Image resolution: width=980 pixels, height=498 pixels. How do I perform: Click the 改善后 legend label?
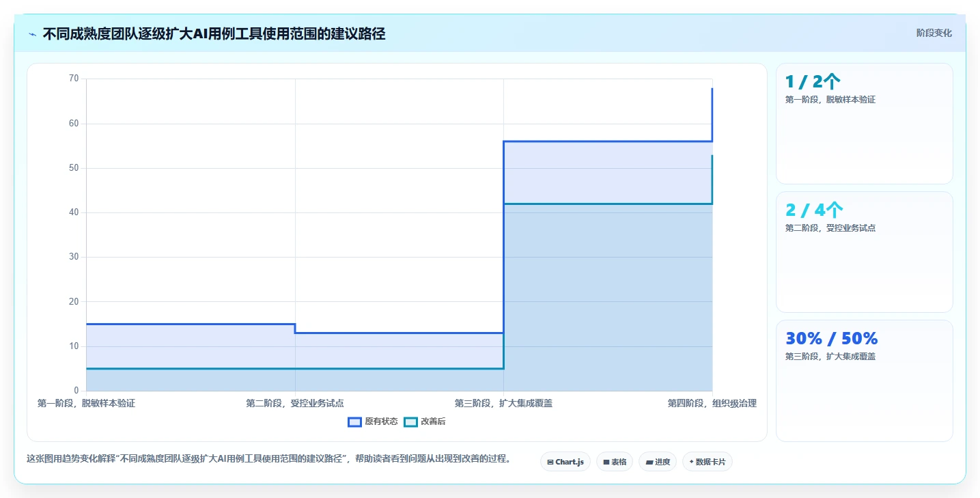coord(433,421)
